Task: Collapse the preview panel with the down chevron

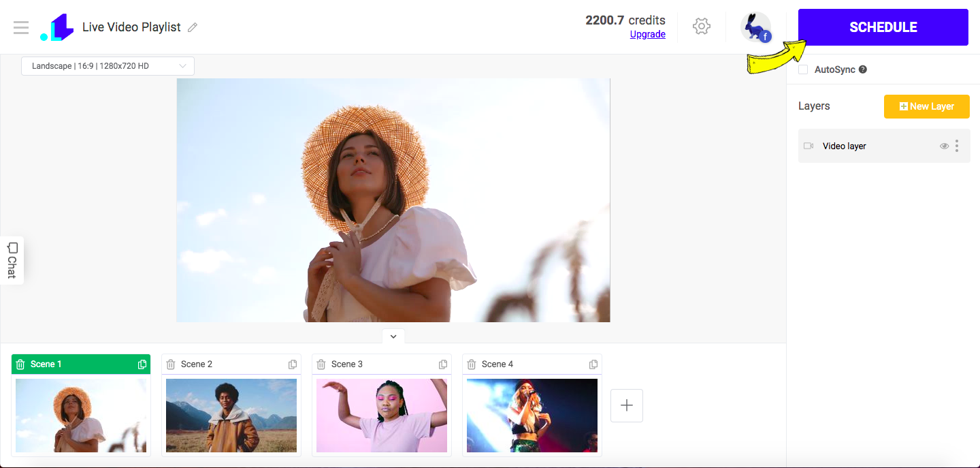Action: (393, 336)
